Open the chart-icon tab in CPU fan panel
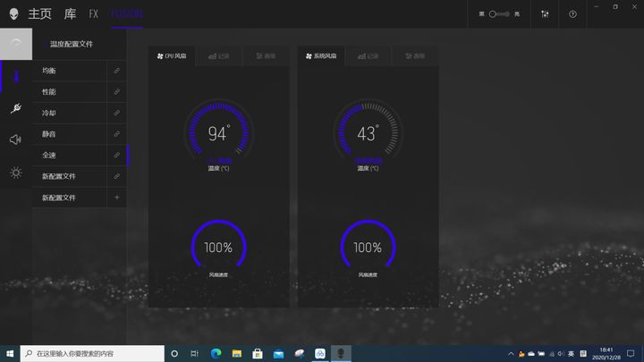This screenshot has width=644, height=362. 219,55
